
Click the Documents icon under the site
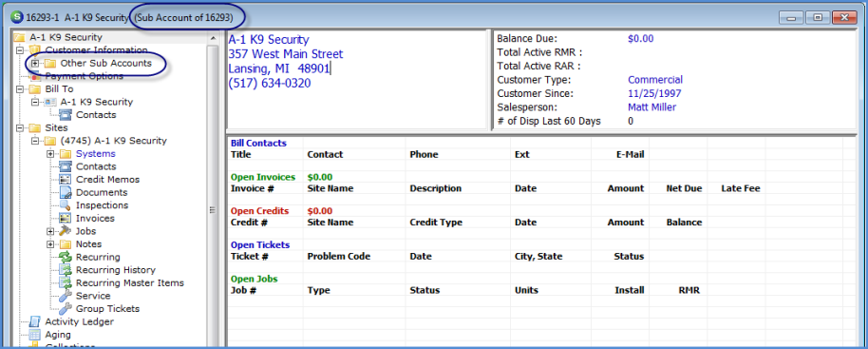coord(66,192)
